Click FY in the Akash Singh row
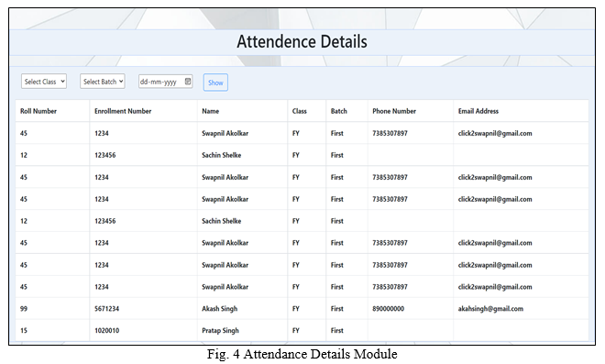Image resolution: width=605 pixels, height=364 pixels. 296,309
